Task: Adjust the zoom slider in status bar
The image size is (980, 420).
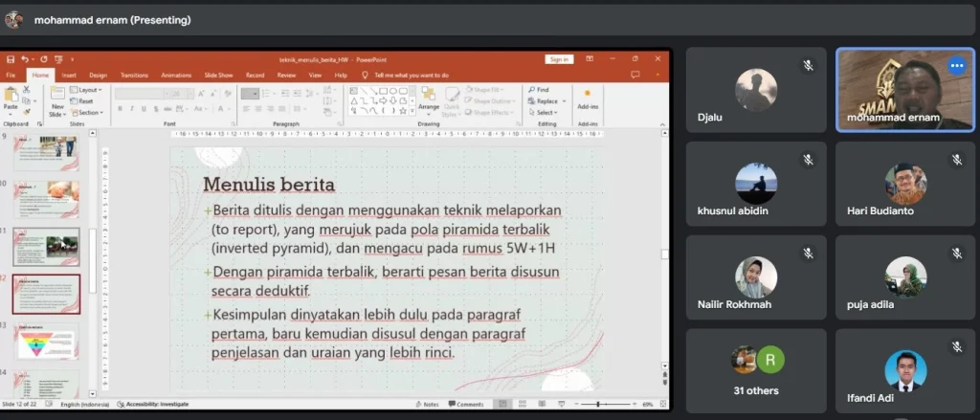Action: pyautogui.click(x=599, y=405)
